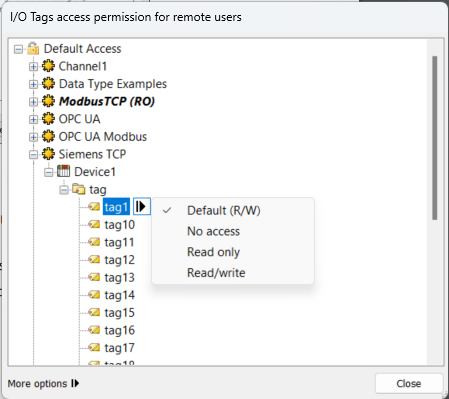Click the Close button

pyautogui.click(x=409, y=384)
